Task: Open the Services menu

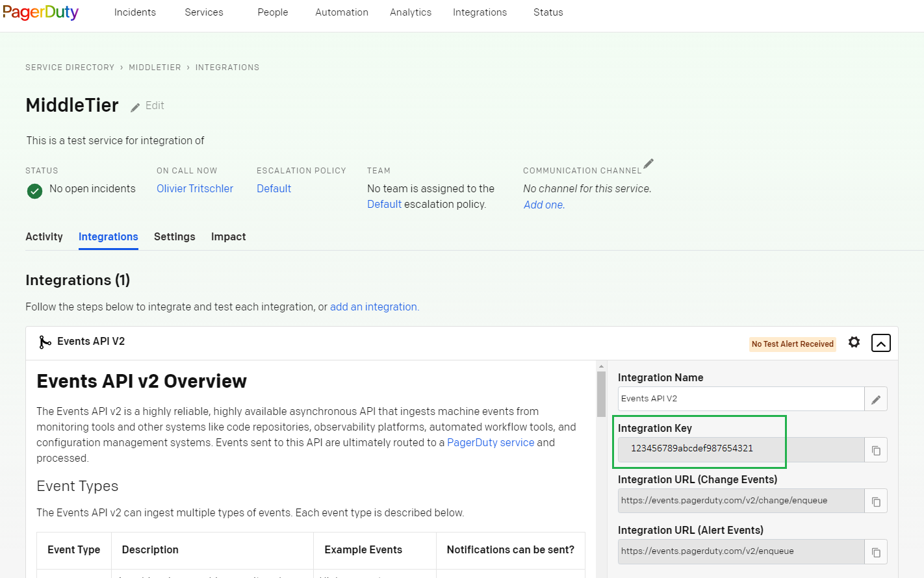Action: click(204, 12)
